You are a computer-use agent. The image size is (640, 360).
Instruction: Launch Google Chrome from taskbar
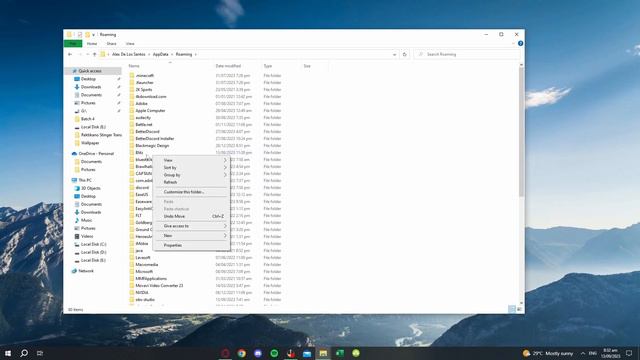pyautogui.click(x=242, y=353)
